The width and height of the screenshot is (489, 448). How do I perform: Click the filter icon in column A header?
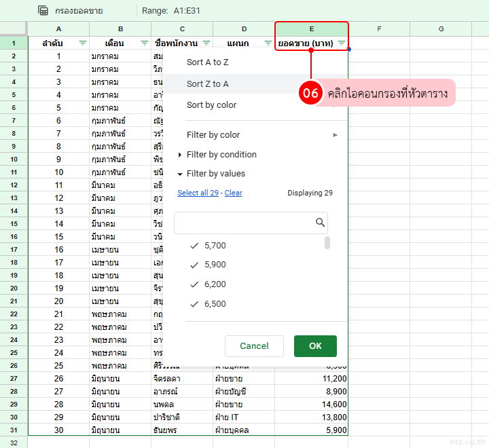[83, 43]
